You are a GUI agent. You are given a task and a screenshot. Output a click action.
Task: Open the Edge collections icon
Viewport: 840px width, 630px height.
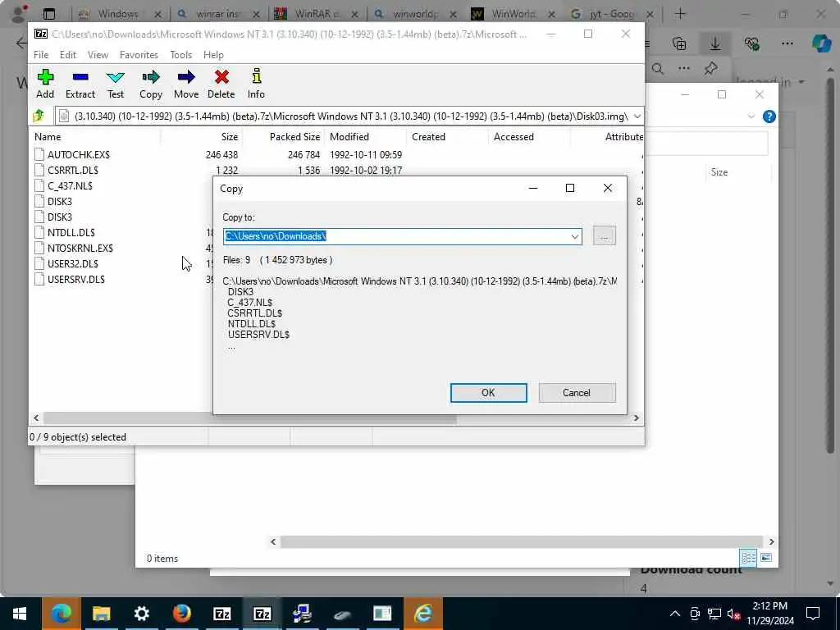click(x=678, y=43)
